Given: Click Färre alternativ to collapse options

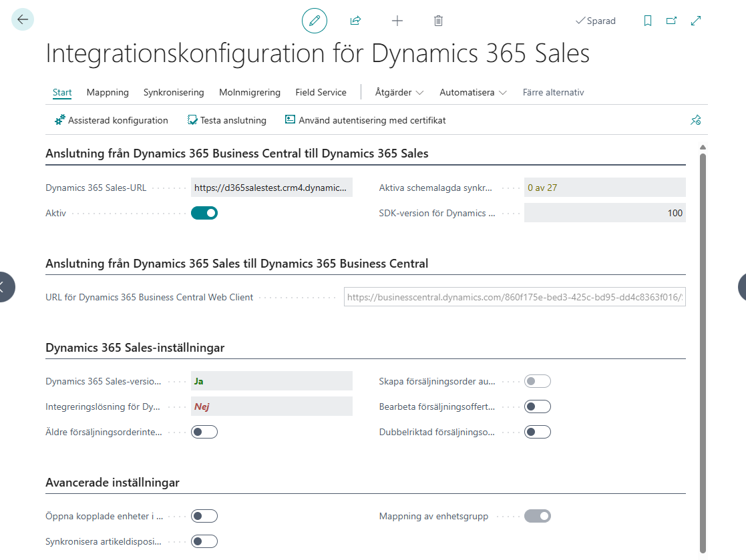Looking at the screenshot, I should click(553, 93).
